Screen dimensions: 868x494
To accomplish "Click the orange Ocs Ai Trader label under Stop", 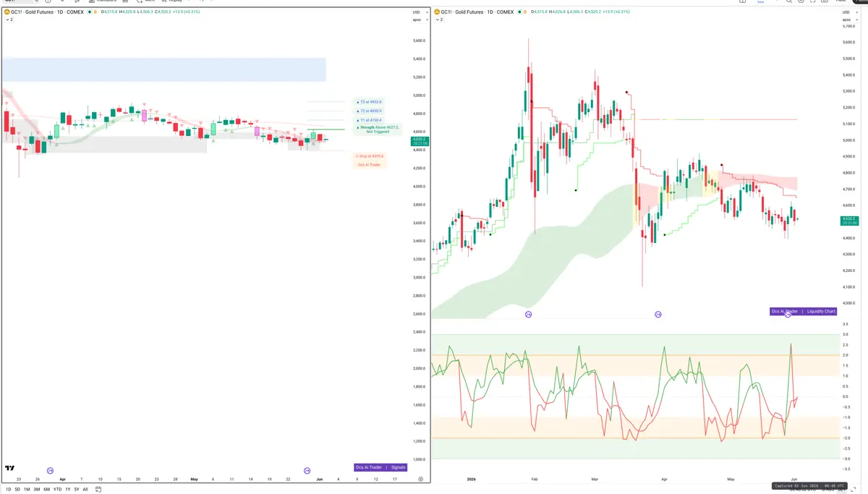I will [x=369, y=165].
